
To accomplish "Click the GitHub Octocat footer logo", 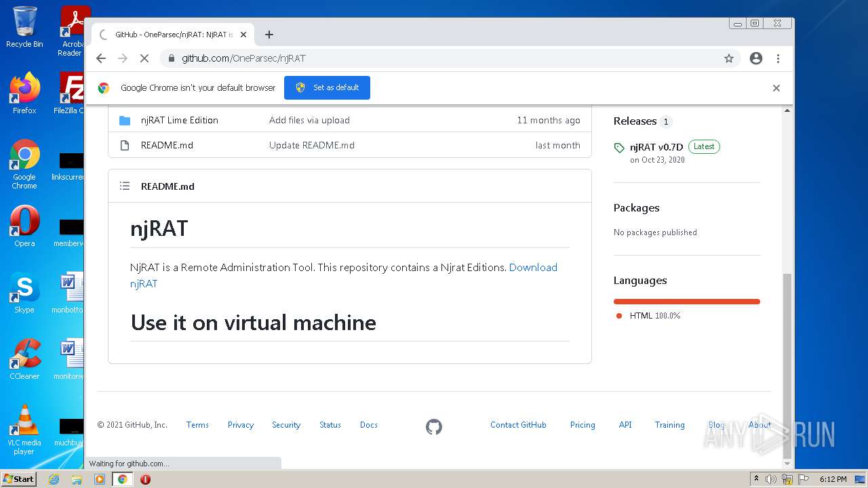I will click(x=434, y=426).
